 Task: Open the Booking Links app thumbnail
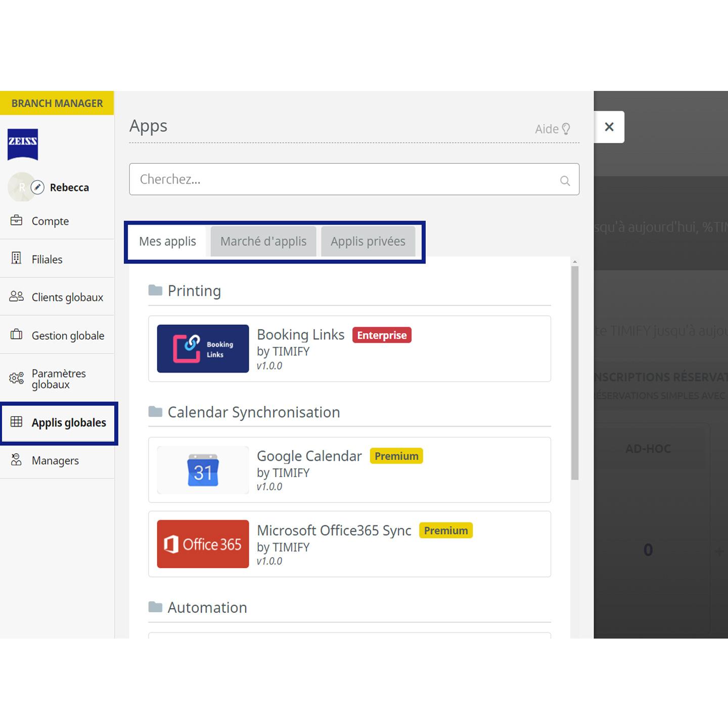pyautogui.click(x=203, y=349)
